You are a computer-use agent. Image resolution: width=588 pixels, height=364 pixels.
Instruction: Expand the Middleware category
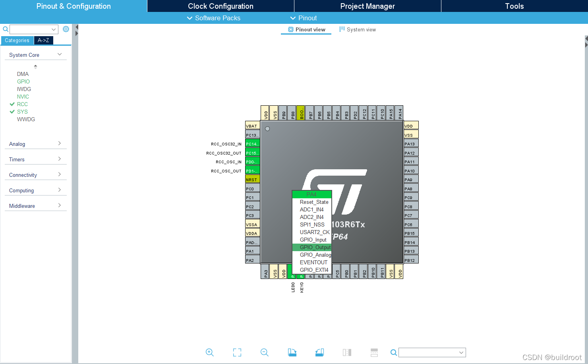pos(60,205)
